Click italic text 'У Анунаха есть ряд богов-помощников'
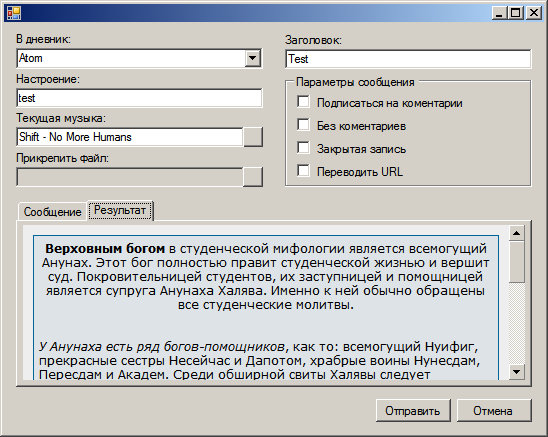The height and width of the screenshot is (437, 548). tap(162, 347)
